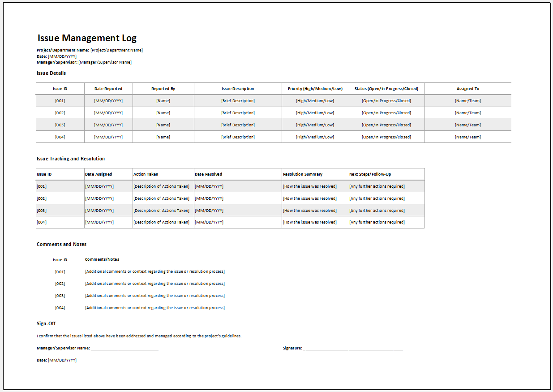The image size is (553, 392).
Task: Click Description of Actions Taken for issue 003
Action: pyautogui.click(x=163, y=211)
